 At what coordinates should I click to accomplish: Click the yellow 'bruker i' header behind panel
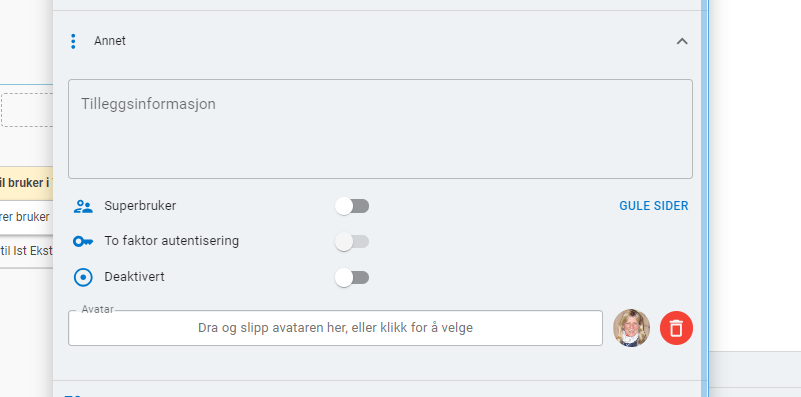[x=27, y=183]
